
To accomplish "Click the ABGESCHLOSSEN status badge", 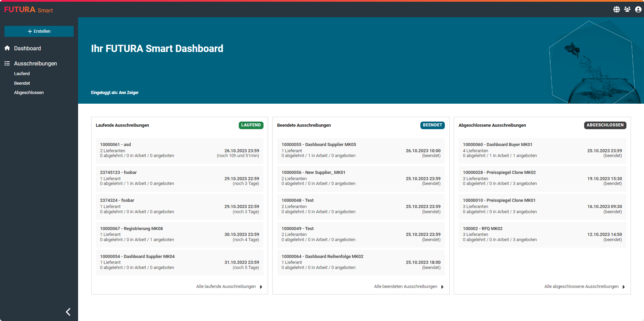I will [x=605, y=125].
